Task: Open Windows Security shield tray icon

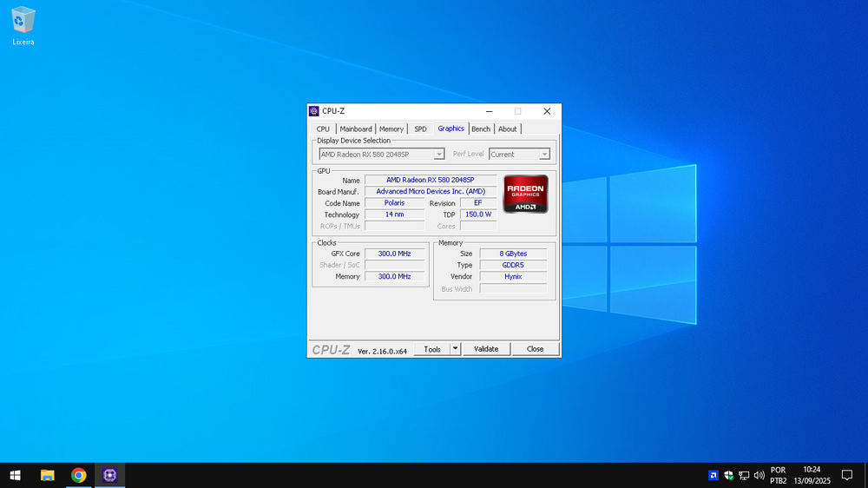Action: 728,475
